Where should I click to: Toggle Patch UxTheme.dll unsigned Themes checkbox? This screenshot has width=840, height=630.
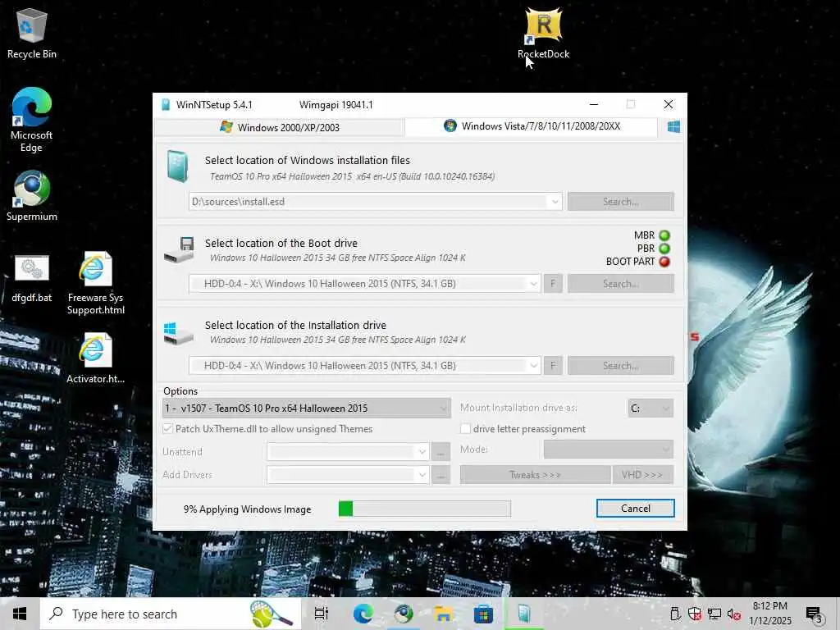[x=167, y=429]
